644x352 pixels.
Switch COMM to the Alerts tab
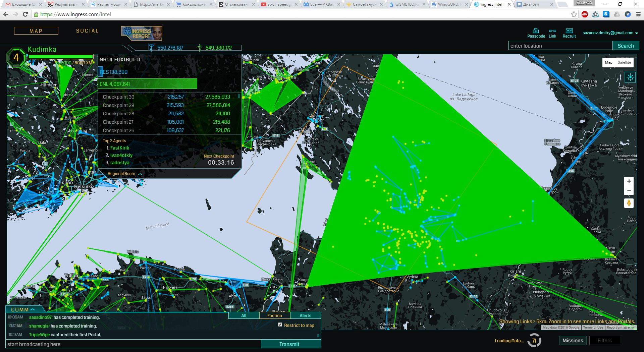(305, 315)
